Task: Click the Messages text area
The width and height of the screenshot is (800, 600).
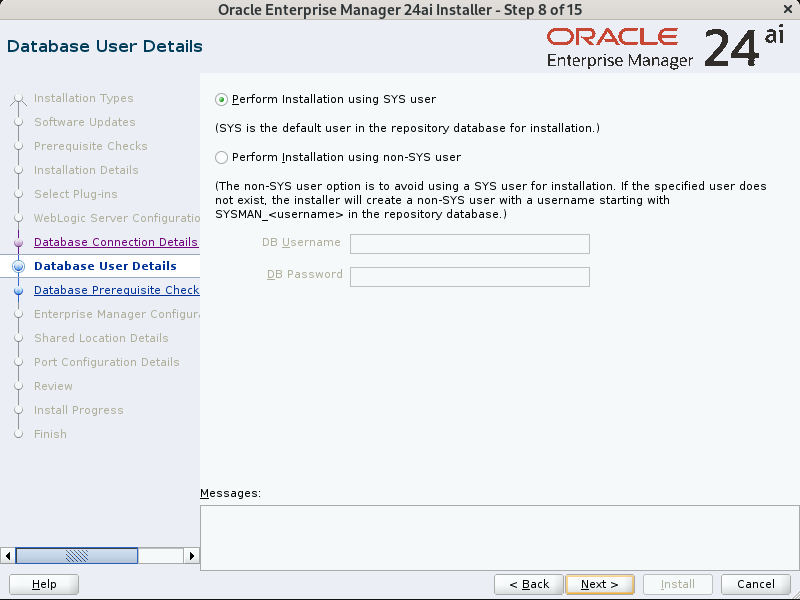Action: 499,538
